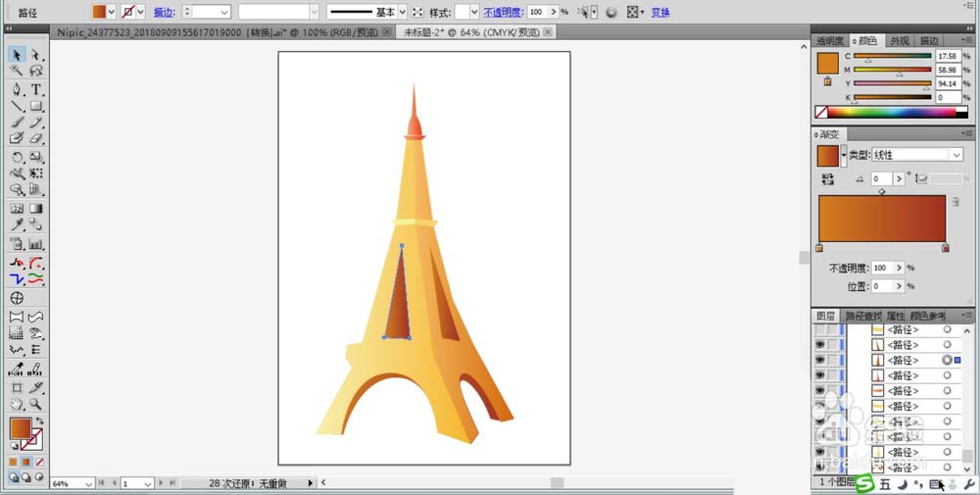The width and height of the screenshot is (980, 495).
Task: Close the 未标题-2 document tab
Action: tap(548, 32)
